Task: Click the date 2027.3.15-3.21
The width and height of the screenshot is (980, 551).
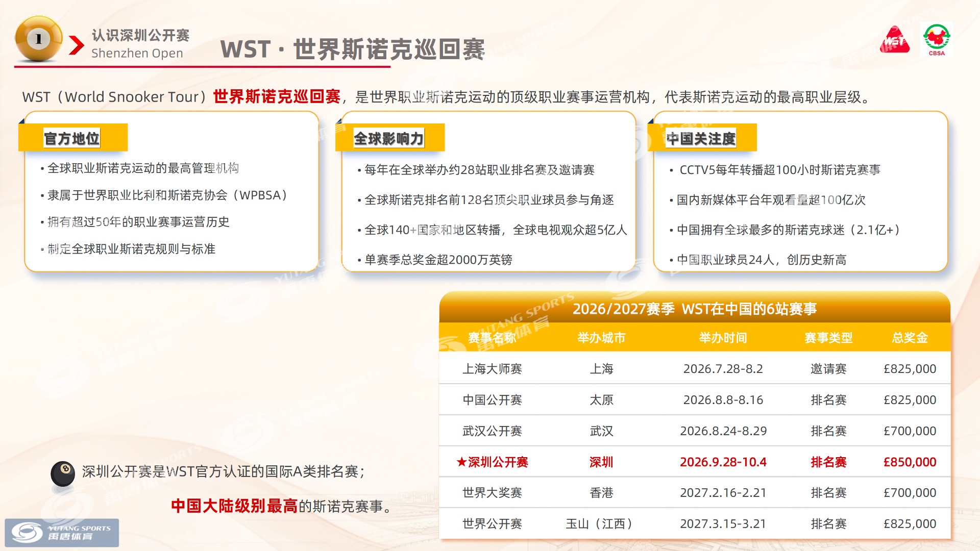Action: [723, 523]
